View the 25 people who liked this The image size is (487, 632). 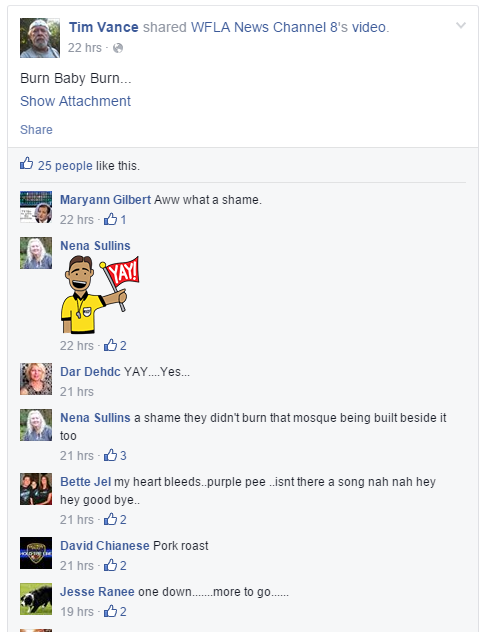click(65, 166)
